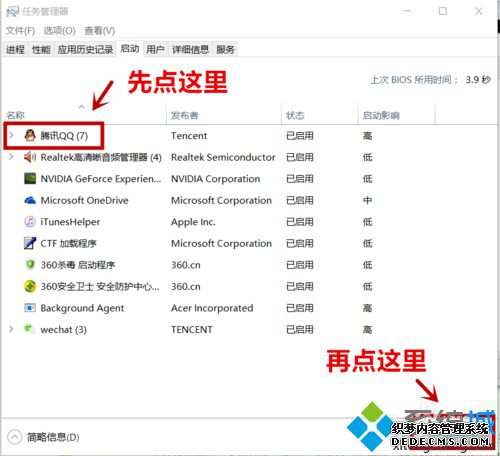Image resolution: width=500 pixels, height=456 pixels.
Task: Select the iTunesHelper entry
Action: tap(70, 222)
